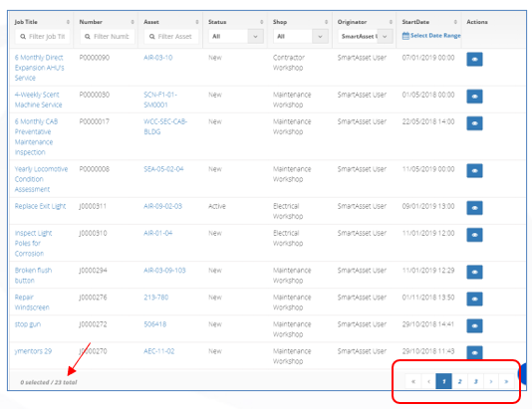Viewport: 532px width, 409px height.
Task: Open view button for job P0000017
Action: point(474,123)
